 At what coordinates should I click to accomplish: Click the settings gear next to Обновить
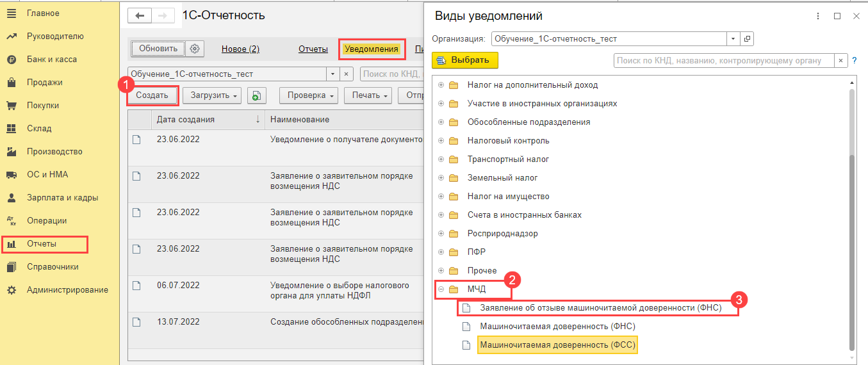pos(195,49)
